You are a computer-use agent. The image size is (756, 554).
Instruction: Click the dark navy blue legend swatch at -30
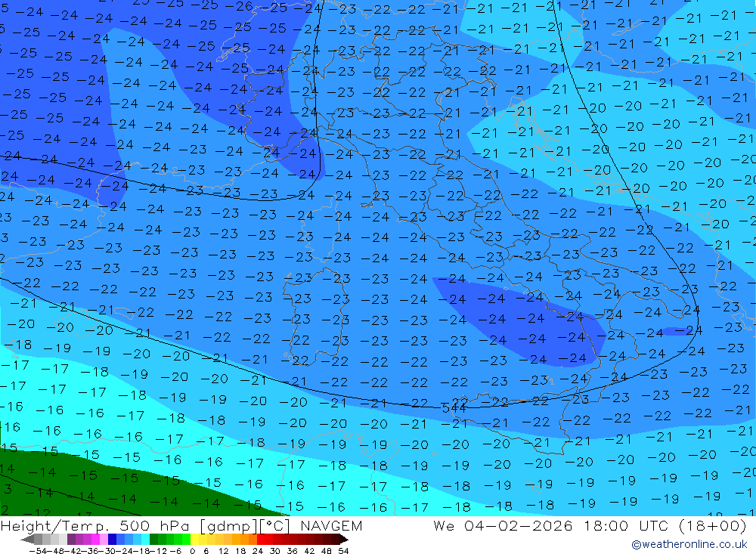113,539
